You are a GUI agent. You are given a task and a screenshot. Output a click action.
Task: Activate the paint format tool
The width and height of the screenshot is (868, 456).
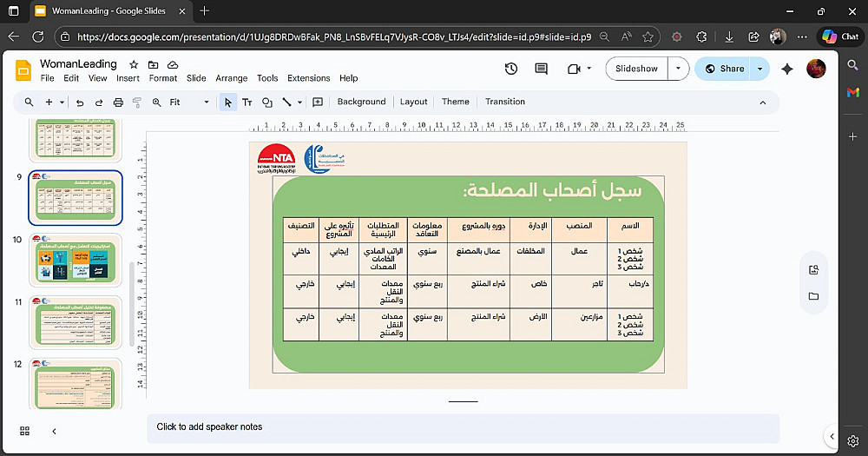137,102
